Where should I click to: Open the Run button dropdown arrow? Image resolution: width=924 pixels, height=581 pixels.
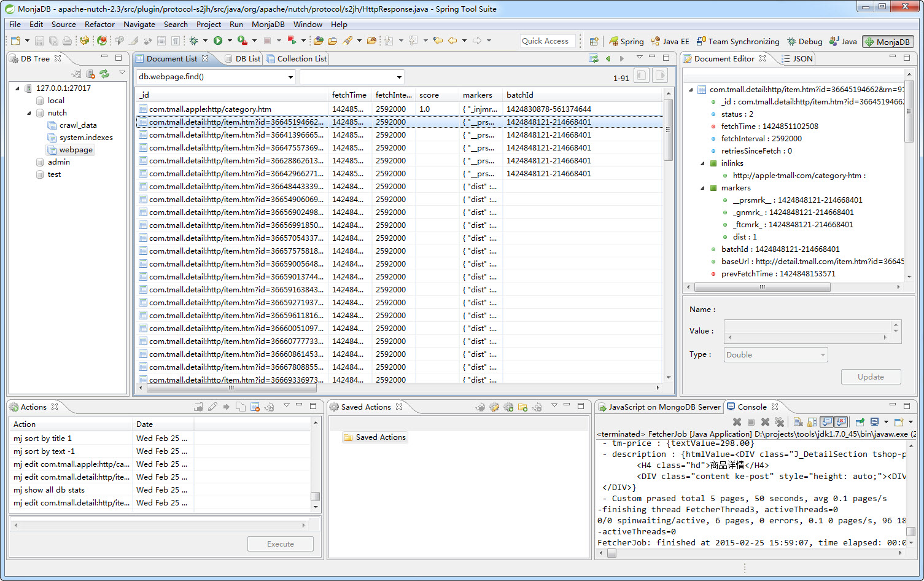[230, 41]
